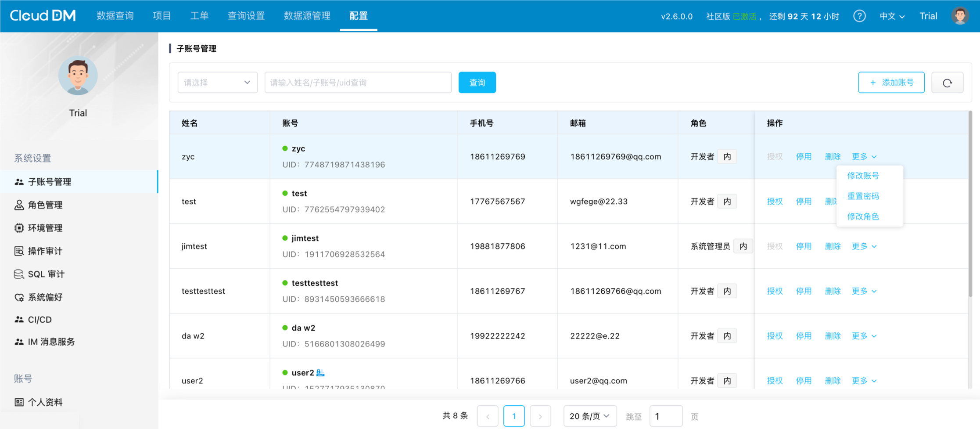Open 系统偏好 settings in the sidebar

click(45, 297)
